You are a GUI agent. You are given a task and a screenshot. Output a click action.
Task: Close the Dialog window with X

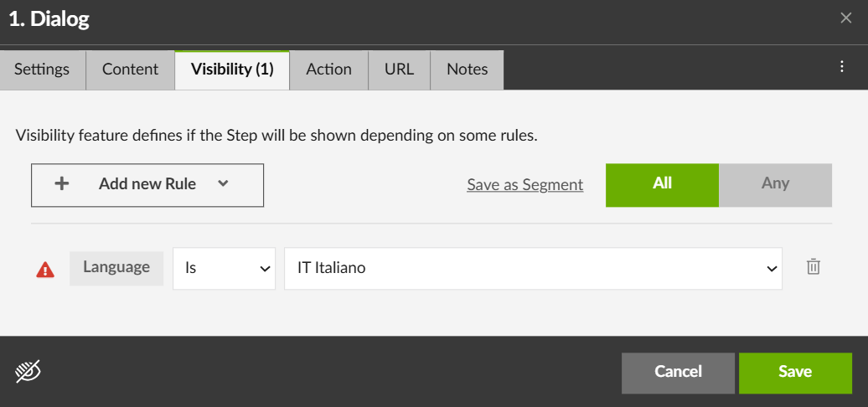pyautogui.click(x=846, y=18)
